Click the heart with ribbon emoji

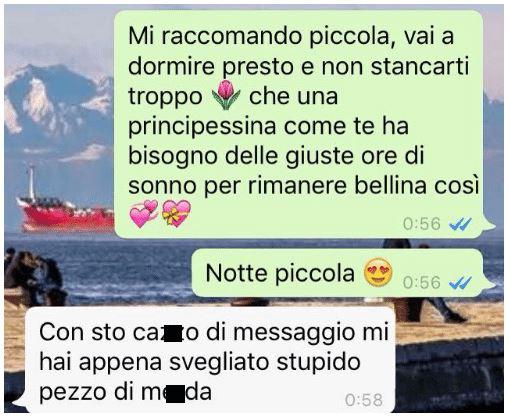tap(176, 214)
